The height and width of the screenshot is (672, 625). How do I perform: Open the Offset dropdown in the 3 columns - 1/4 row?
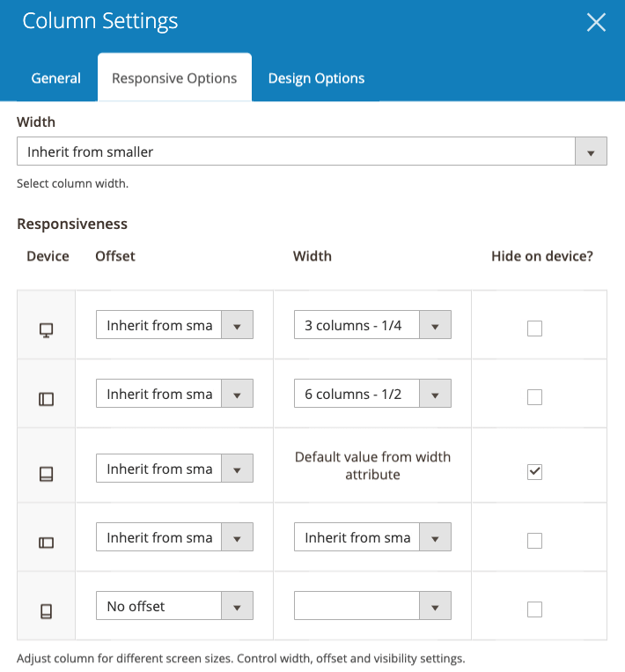click(174, 324)
